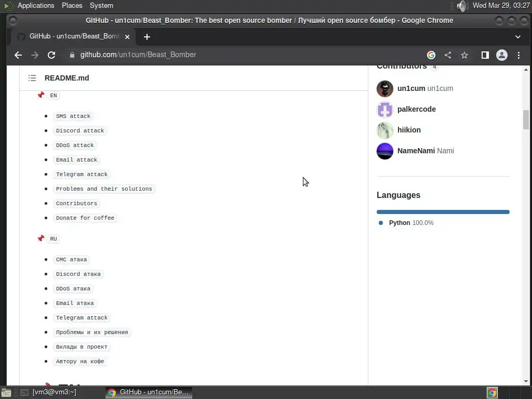This screenshot has height=399, width=532.
Task: Open Russian section 'Telegram attack' link
Action: [x=82, y=318]
